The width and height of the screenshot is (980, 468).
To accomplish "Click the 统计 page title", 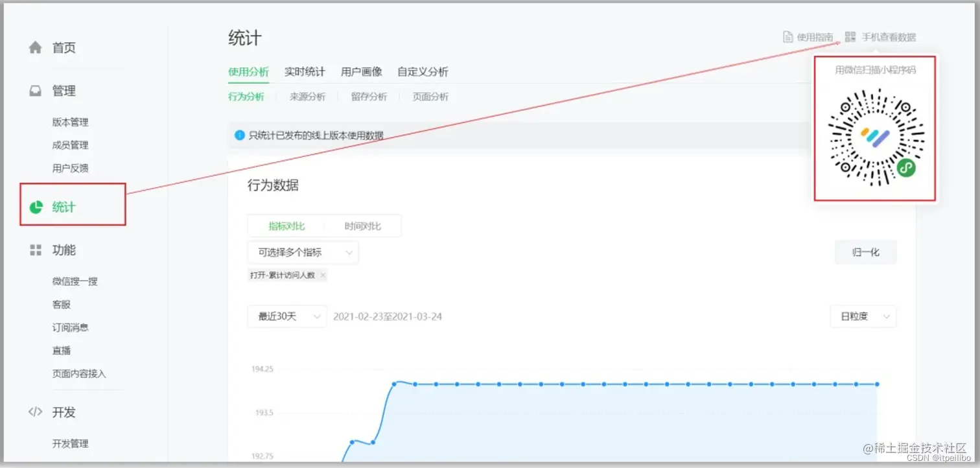I will coord(245,38).
